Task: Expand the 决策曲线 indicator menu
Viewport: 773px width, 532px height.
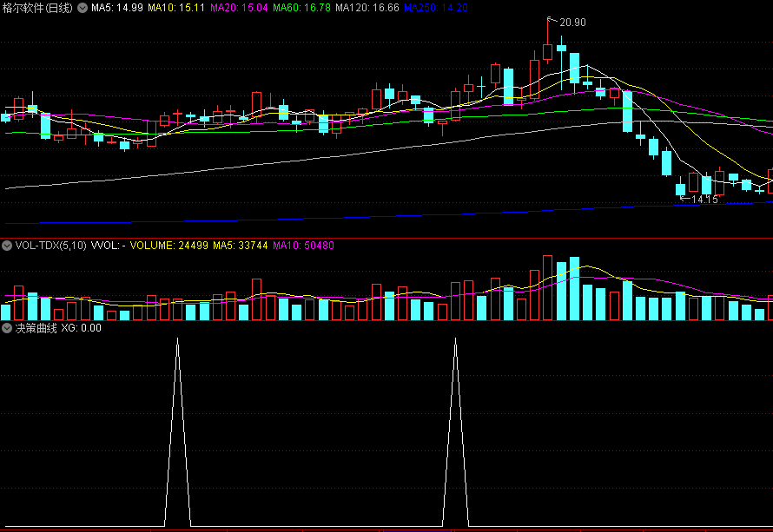Action: tap(7, 328)
